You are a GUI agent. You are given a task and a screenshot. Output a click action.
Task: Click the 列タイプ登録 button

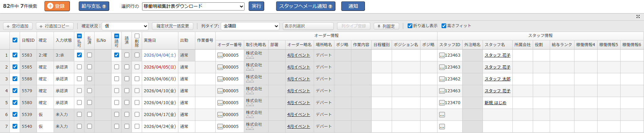354,26
